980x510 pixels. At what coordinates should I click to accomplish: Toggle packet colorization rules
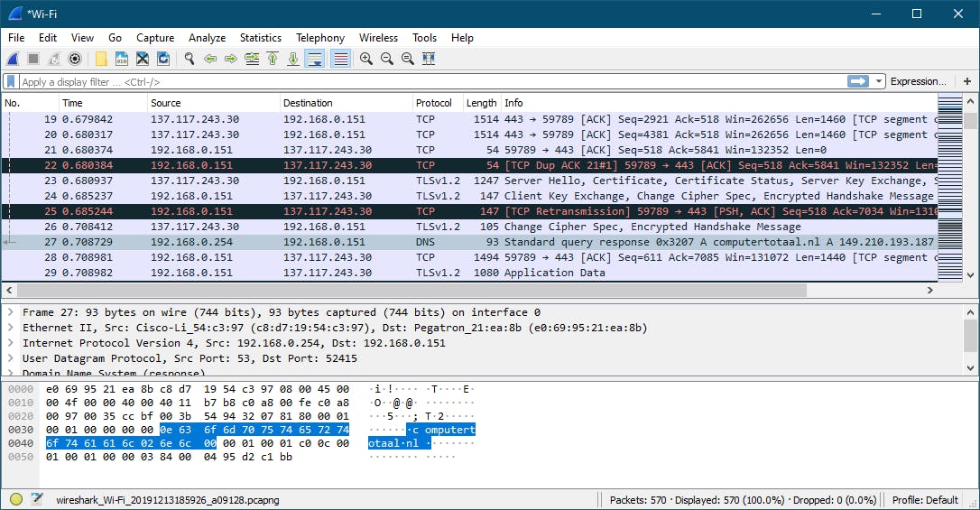pyautogui.click(x=340, y=59)
